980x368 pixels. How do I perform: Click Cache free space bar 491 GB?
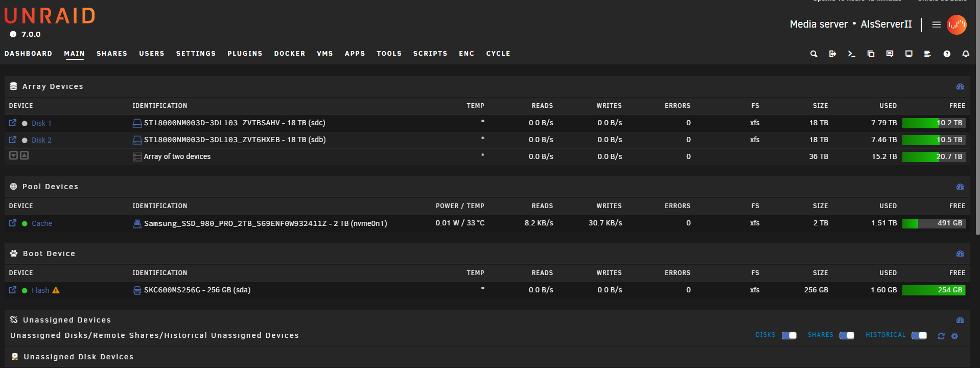coord(934,223)
